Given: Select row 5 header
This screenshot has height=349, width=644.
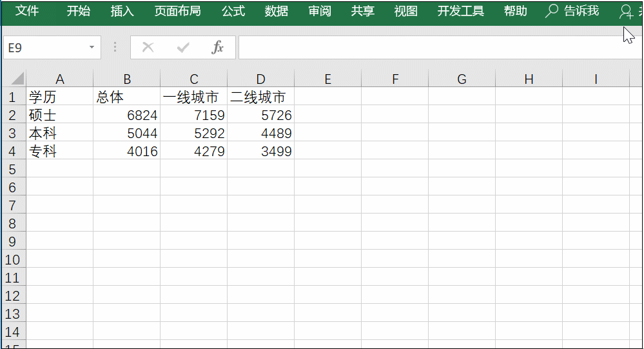Looking at the screenshot, I should coord(14,170).
